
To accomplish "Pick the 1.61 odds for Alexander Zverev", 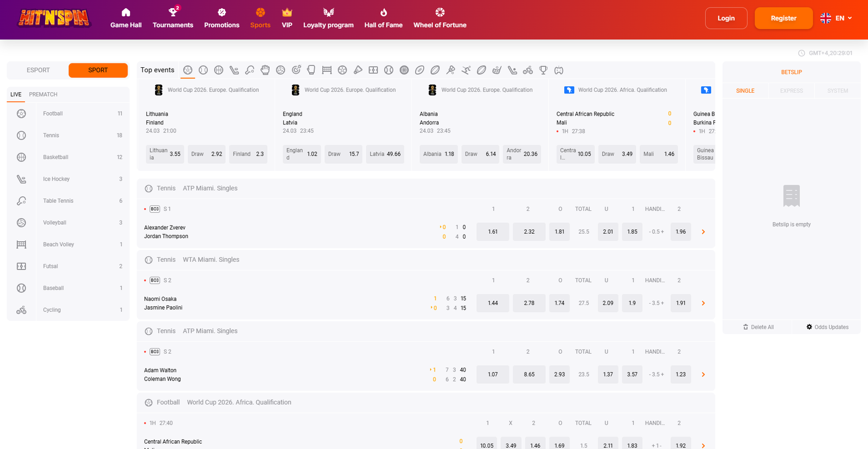I will point(493,232).
